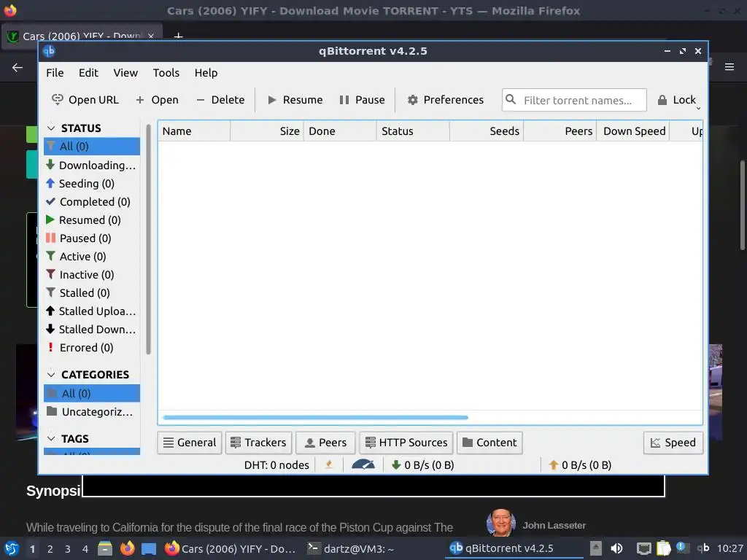
Task: Select Seeding (0) filter
Action: [92, 183]
